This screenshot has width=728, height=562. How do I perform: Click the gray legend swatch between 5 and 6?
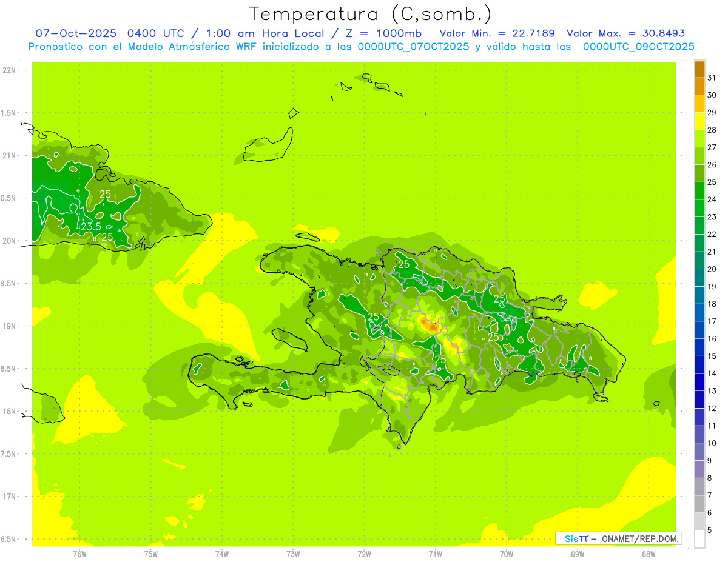[x=699, y=521]
